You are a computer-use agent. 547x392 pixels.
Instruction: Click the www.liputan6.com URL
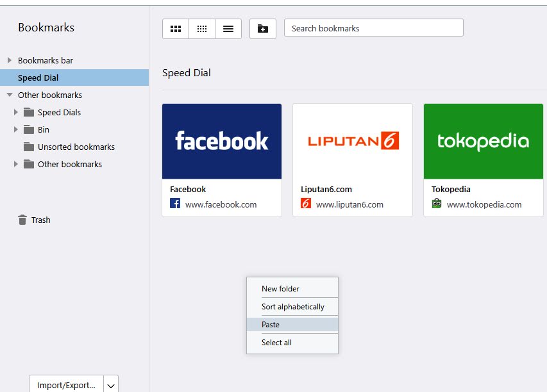pyautogui.click(x=349, y=204)
